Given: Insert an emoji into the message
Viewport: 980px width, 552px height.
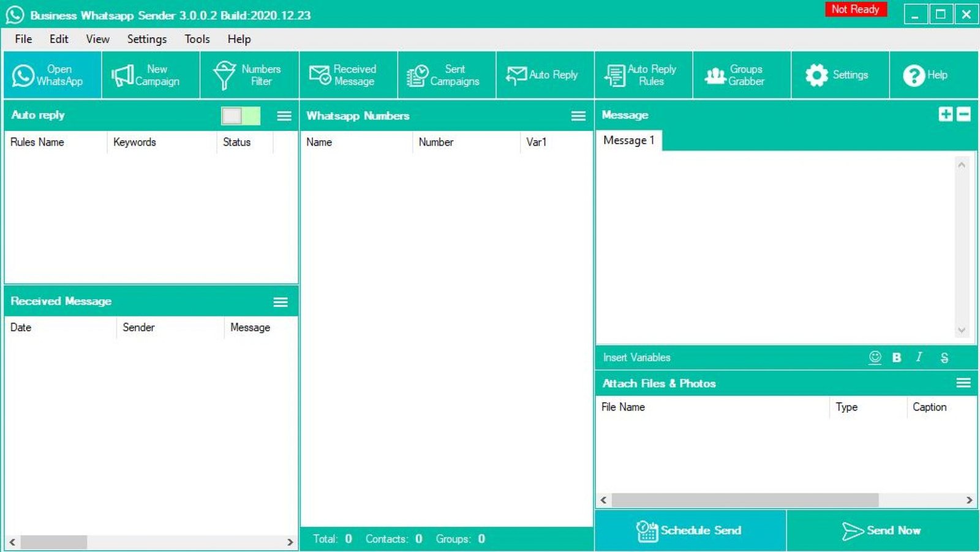Looking at the screenshot, I should [x=875, y=357].
